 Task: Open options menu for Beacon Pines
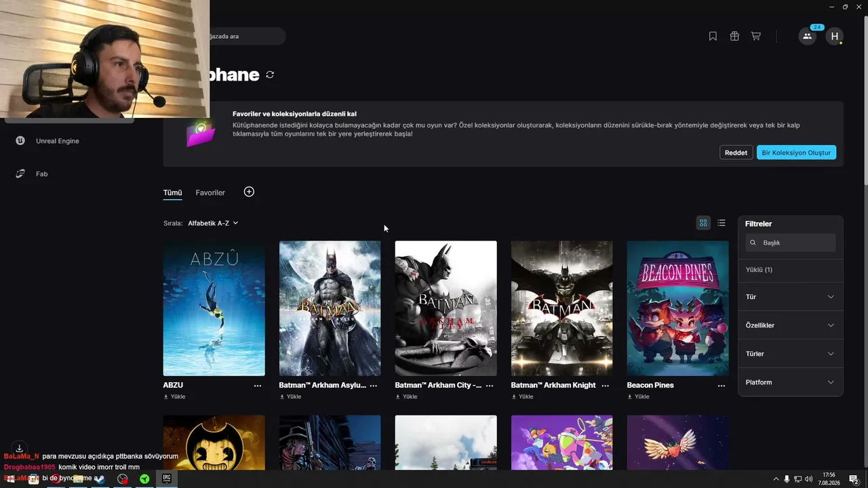click(x=722, y=386)
